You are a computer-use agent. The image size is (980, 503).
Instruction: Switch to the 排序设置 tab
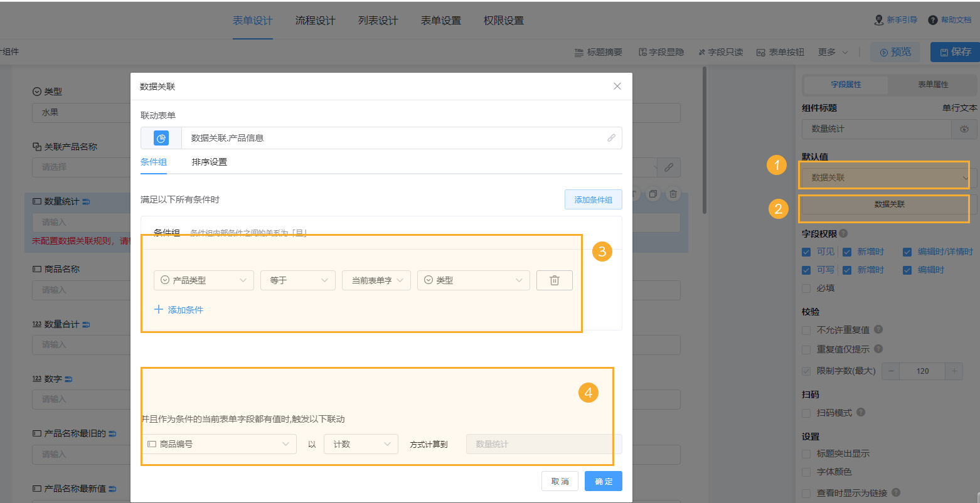pyautogui.click(x=210, y=162)
